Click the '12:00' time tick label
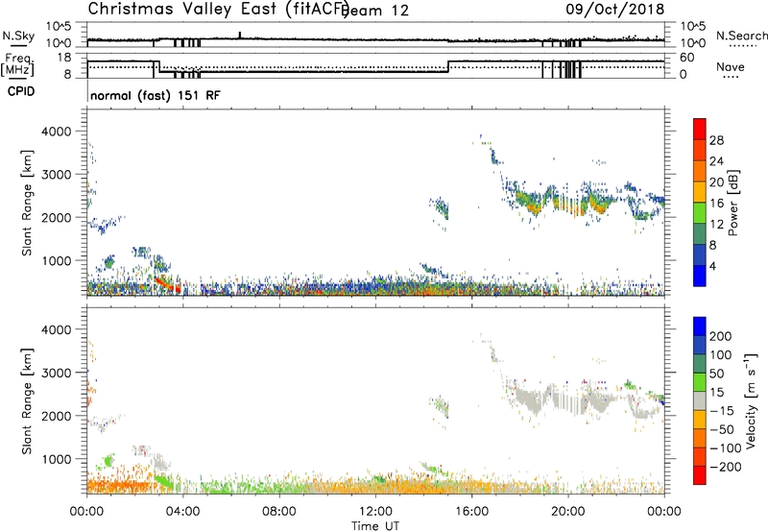The image size is (768, 532). pyautogui.click(x=375, y=512)
